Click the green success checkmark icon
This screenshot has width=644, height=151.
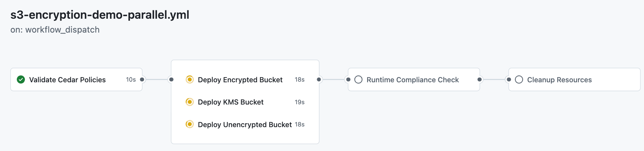click(x=21, y=79)
